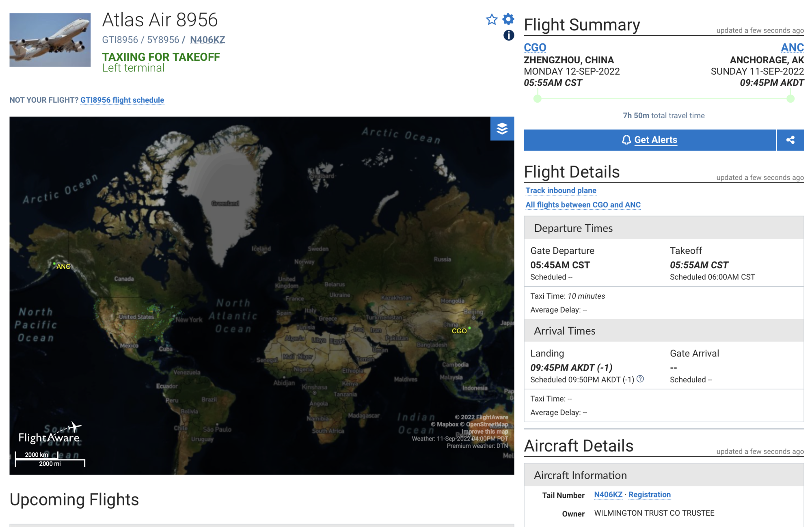Click the bell Get Alerts button
Image resolution: width=812 pixels, height=527 pixels.
coord(650,140)
